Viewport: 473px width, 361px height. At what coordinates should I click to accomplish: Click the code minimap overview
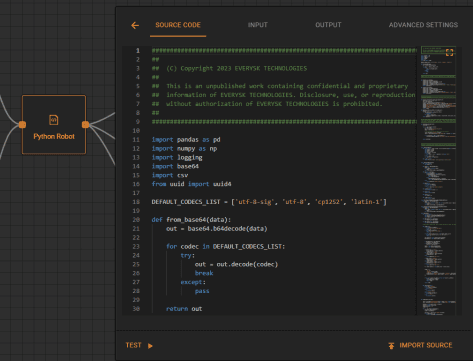click(438, 181)
